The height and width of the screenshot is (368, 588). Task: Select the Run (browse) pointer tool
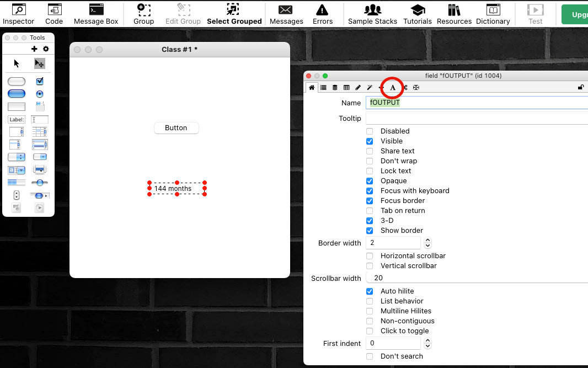pos(17,63)
